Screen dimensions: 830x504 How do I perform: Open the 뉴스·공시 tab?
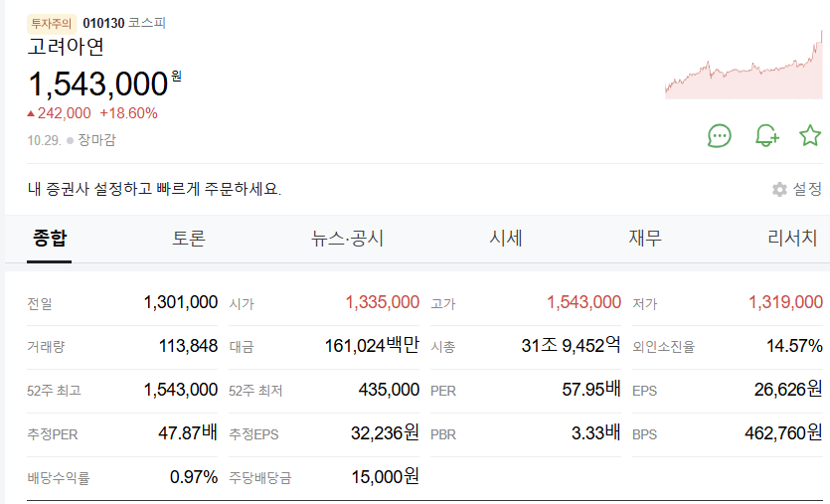point(347,239)
